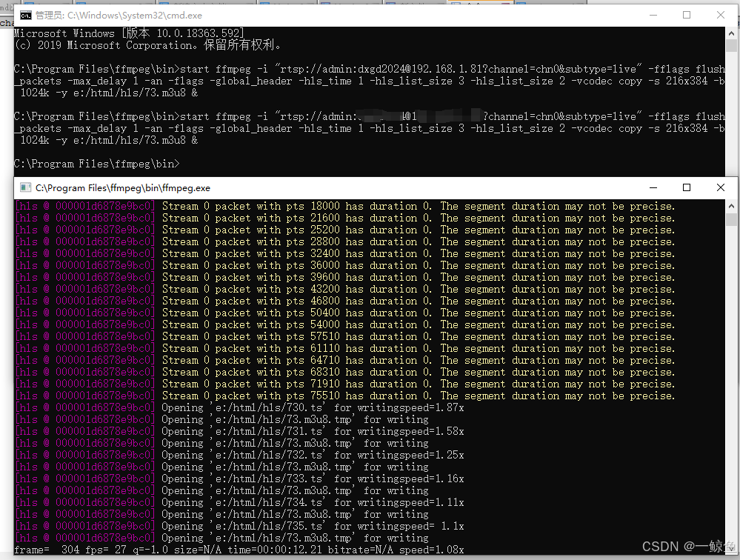This screenshot has width=740, height=560.
Task: Click the log line with pts 71910
Action: click(345, 384)
